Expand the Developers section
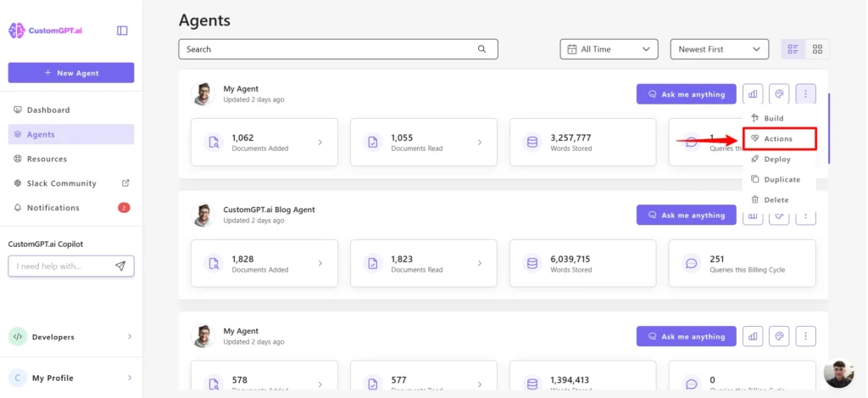The width and height of the screenshot is (868, 398). coord(70,337)
